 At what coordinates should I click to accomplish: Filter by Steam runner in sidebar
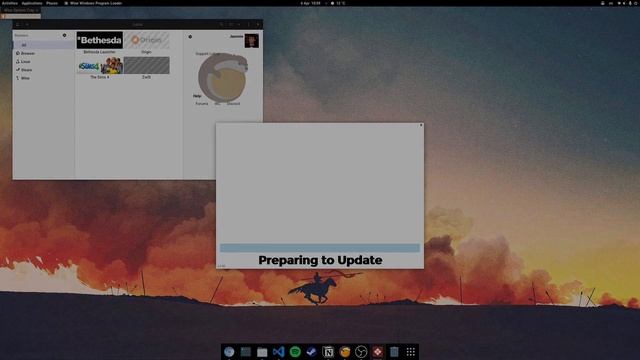[43, 70]
